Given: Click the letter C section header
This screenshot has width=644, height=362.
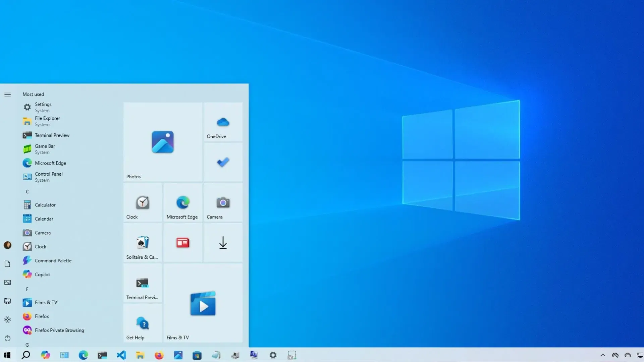Looking at the screenshot, I should pos(27,192).
